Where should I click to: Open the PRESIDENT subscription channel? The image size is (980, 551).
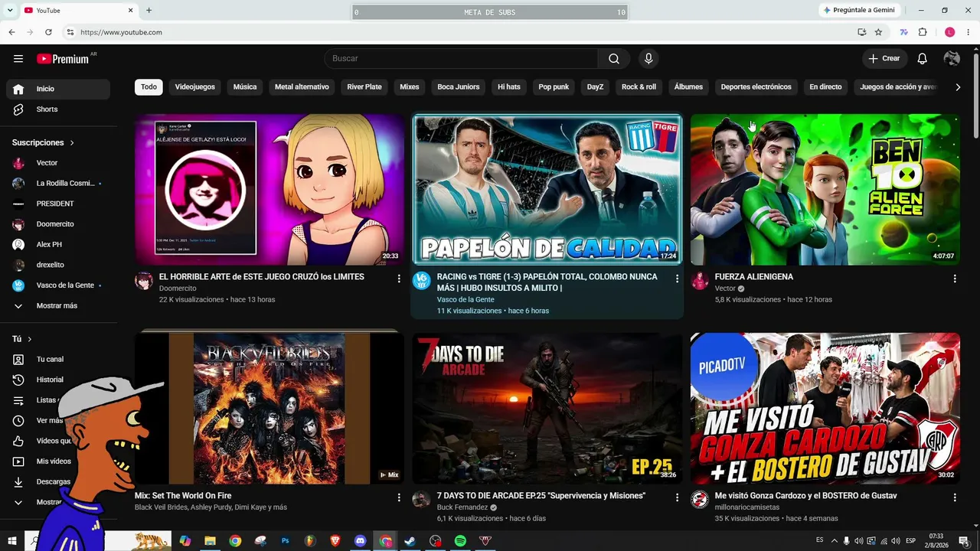tap(58, 204)
